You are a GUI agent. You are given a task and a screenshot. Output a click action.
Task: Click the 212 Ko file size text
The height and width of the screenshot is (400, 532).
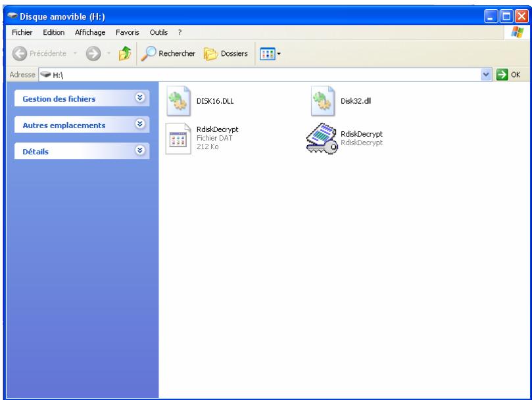pos(207,146)
